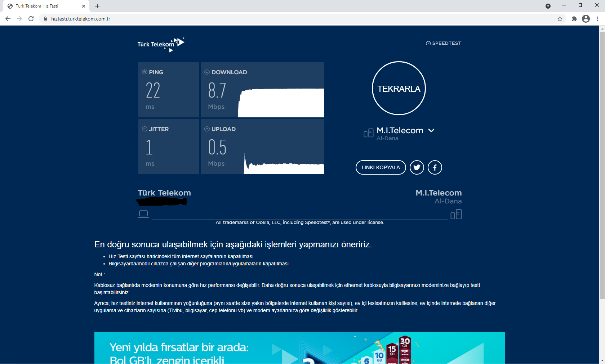Screen dimensions: 605x364
Task: Click the SPEEDTEST gauge icon
Action: [428, 43]
